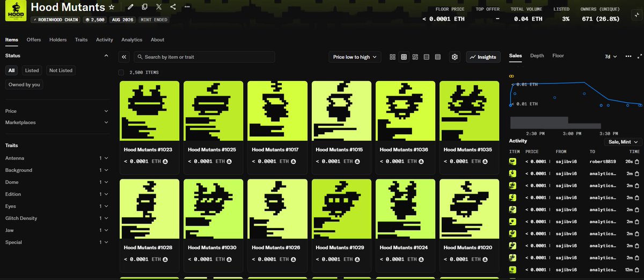Collapse the Status filter section

coord(57,55)
